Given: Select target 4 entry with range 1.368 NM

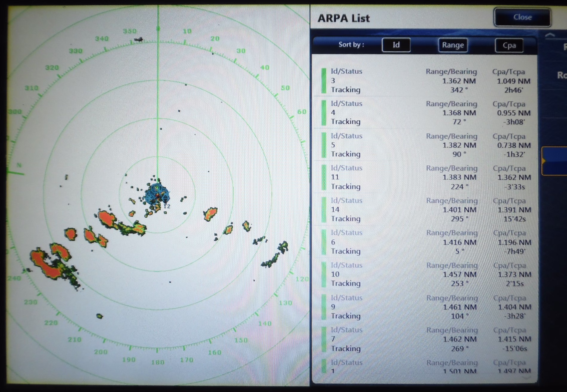Looking at the screenshot, I should point(424,113).
